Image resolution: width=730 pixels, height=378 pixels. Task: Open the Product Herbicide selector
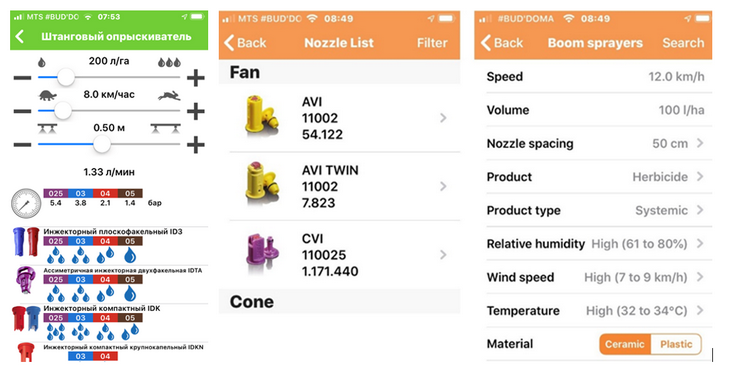(x=599, y=177)
